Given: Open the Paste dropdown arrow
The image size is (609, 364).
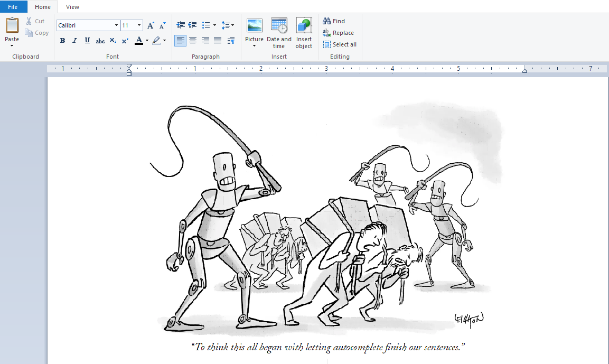Looking at the screenshot, I should tap(12, 46).
